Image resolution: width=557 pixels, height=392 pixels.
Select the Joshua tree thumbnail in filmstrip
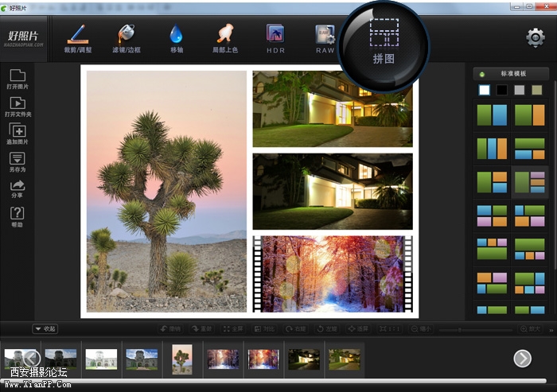tap(182, 359)
